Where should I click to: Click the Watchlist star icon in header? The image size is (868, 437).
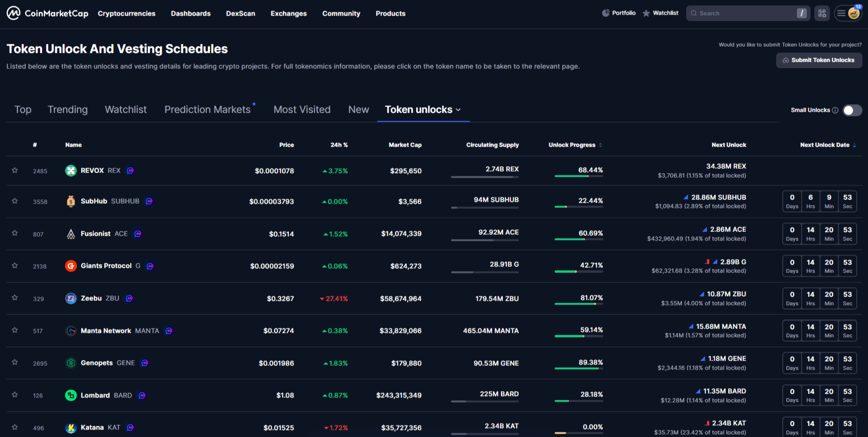coord(647,13)
